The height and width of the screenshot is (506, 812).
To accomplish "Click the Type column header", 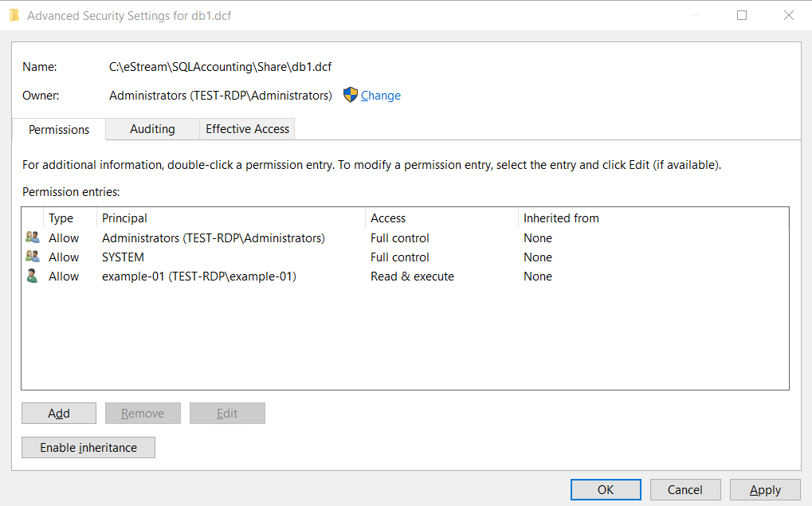I will pyautogui.click(x=61, y=218).
